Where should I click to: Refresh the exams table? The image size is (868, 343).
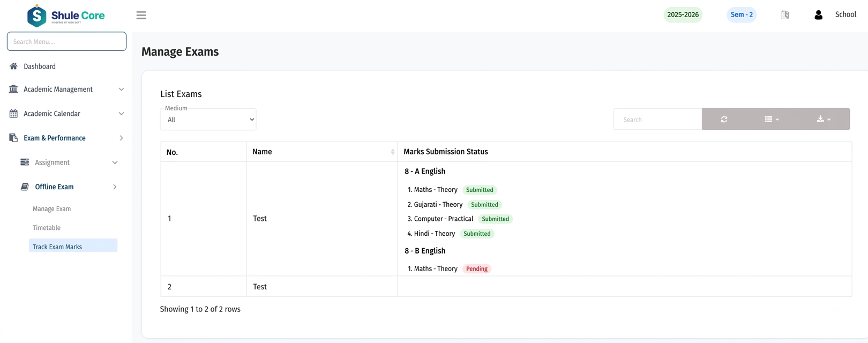point(724,119)
